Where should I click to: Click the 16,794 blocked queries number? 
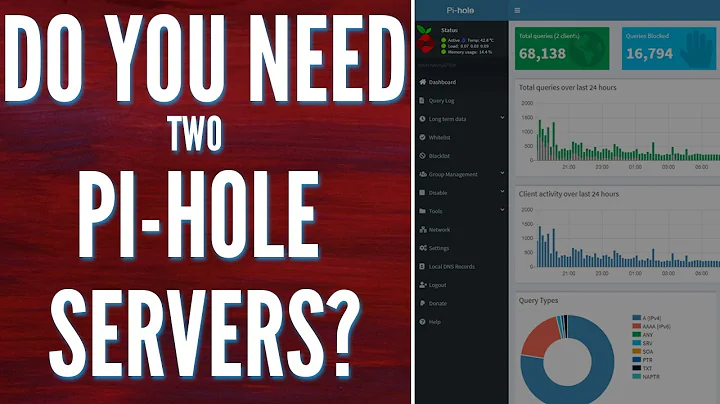649,54
